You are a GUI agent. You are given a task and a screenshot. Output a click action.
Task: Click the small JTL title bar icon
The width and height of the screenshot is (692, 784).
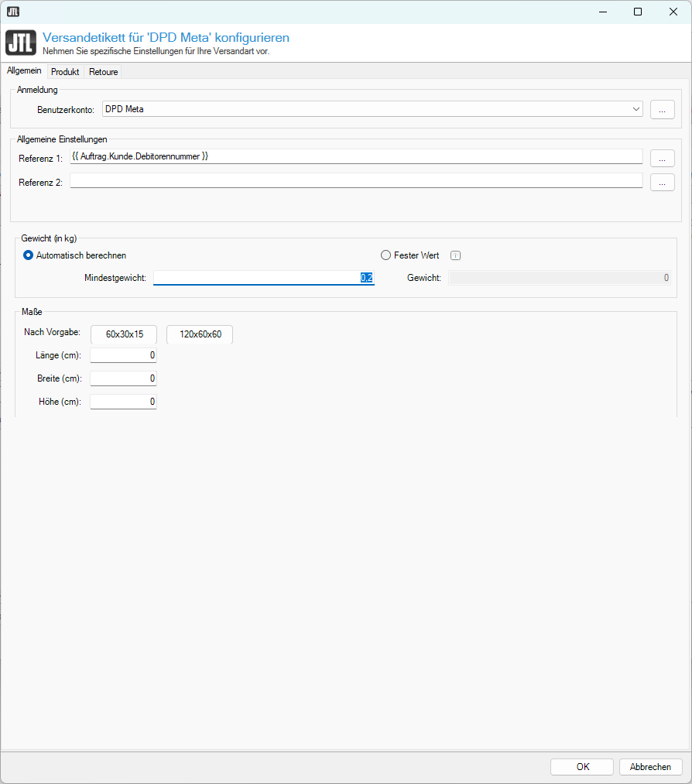(12, 12)
